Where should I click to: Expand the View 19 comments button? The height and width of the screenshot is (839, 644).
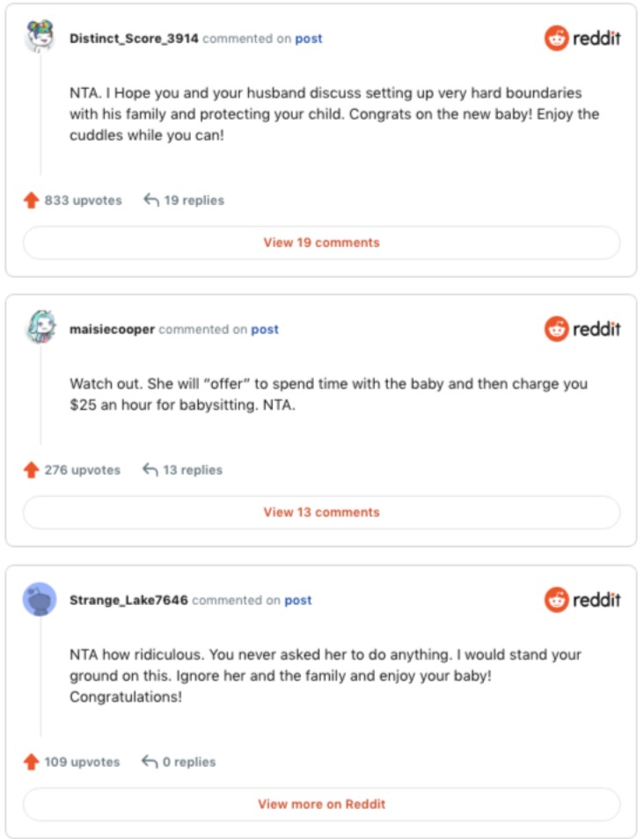(x=321, y=243)
